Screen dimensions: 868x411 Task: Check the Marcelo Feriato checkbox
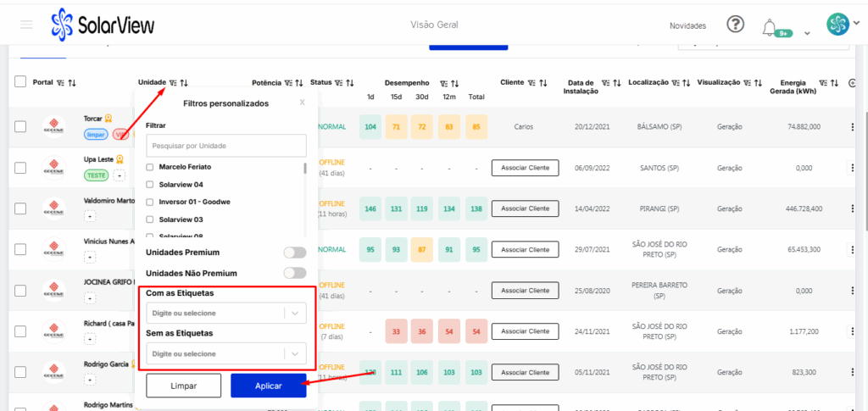click(x=151, y=167)
